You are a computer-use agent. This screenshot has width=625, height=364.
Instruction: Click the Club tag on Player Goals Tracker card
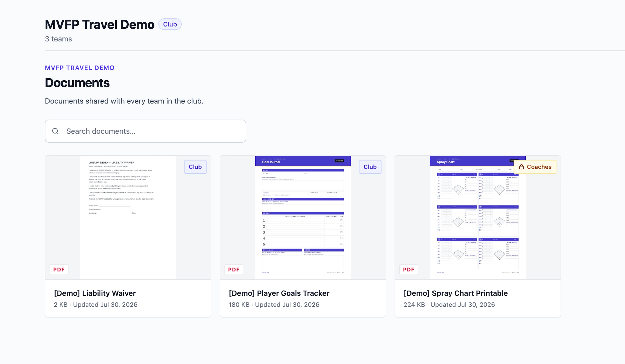pyautogui.click(x=370, y=167)
